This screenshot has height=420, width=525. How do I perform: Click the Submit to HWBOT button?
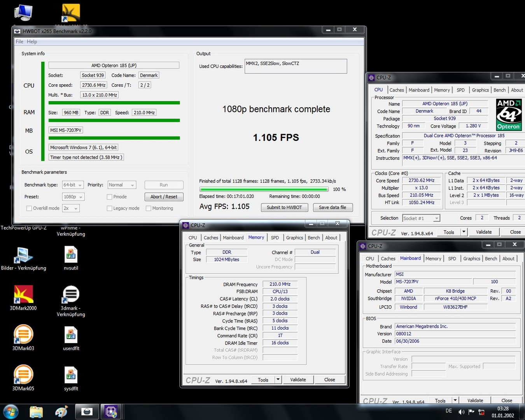(284, 207)
